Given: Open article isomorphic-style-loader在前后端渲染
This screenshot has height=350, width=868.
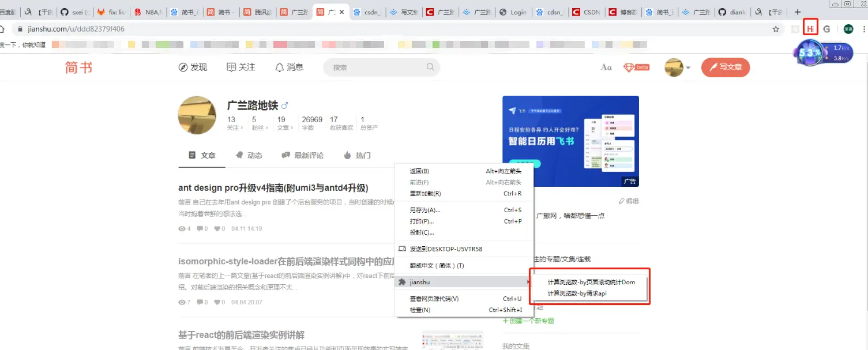Looking at the screenshot, I should point(286,261).
